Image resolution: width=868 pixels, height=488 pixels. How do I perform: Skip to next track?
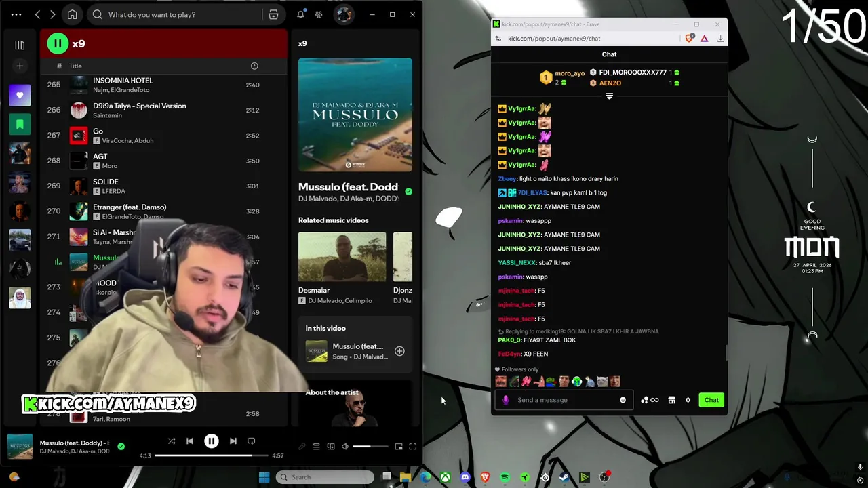pos(233,441)
